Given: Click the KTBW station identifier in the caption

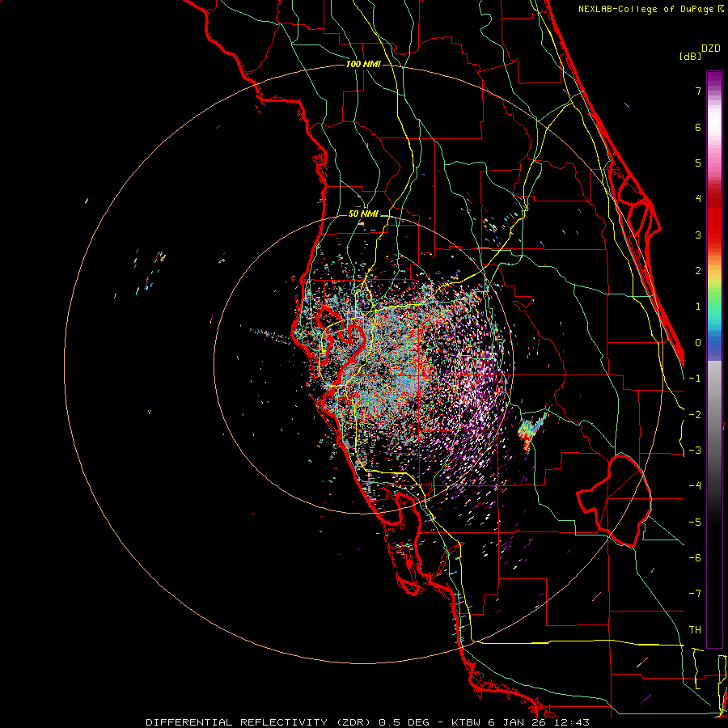Looking at the screenshot, I should 466,722.
